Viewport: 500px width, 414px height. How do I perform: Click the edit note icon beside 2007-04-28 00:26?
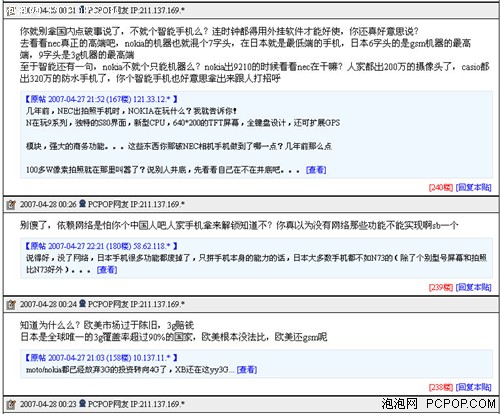point(11,204)
